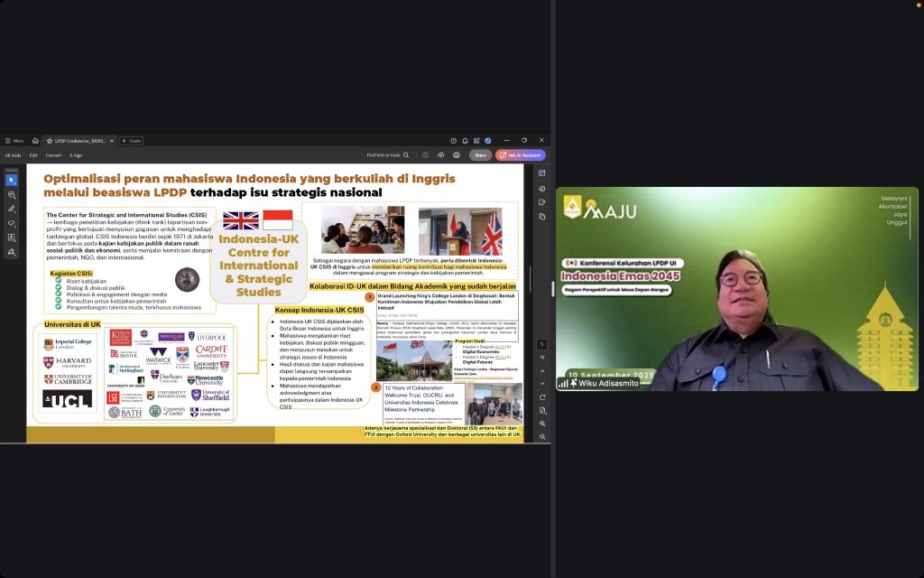Star the LPDP Conference document tab
This screenshot has width=924, height=578.
pyautogui.click(x=50, y=141)
